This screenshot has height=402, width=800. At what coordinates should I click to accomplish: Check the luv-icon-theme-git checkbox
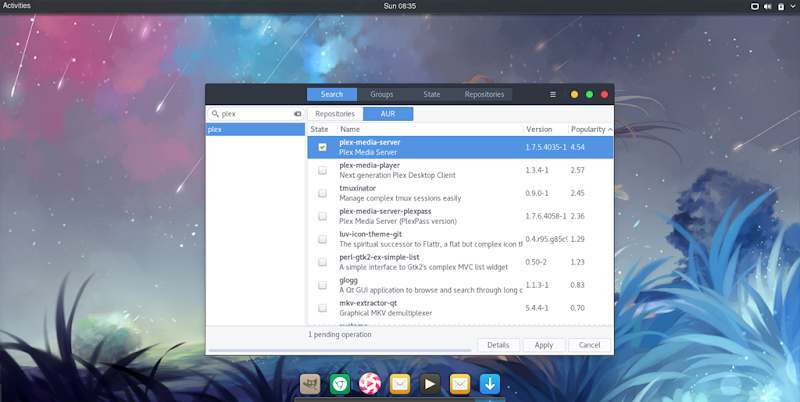[322, 239]
